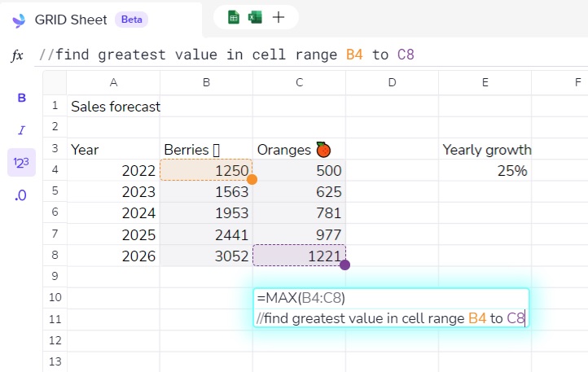The width and height of the screenshot is (588, 372).
Task: Click the Beta badge
Action: [x=131, y=20]
